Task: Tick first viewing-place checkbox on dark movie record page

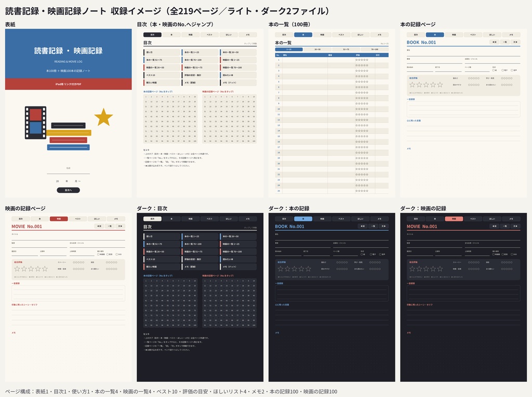Action: [494, 254]
